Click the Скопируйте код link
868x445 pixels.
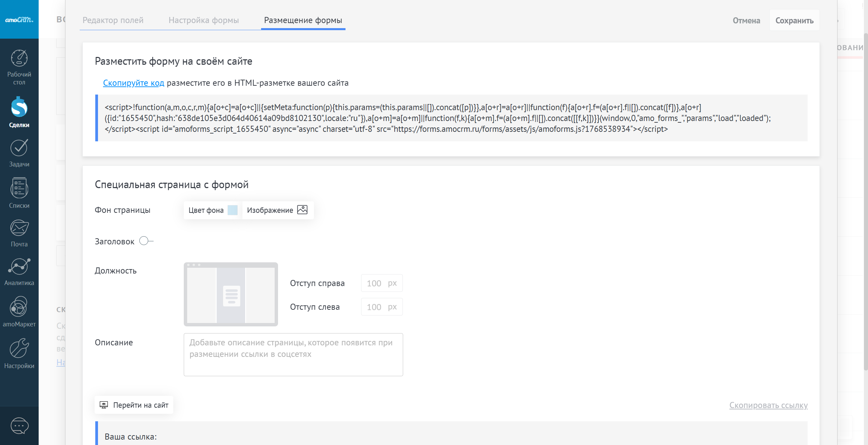pyautogui.click(x=133, y=83)
